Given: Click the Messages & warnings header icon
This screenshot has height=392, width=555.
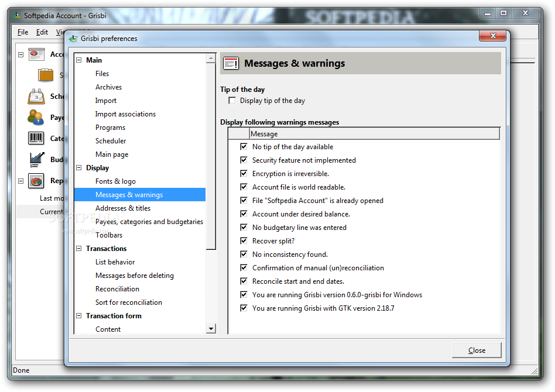Looking at the screenshot, I should [231, 63].
